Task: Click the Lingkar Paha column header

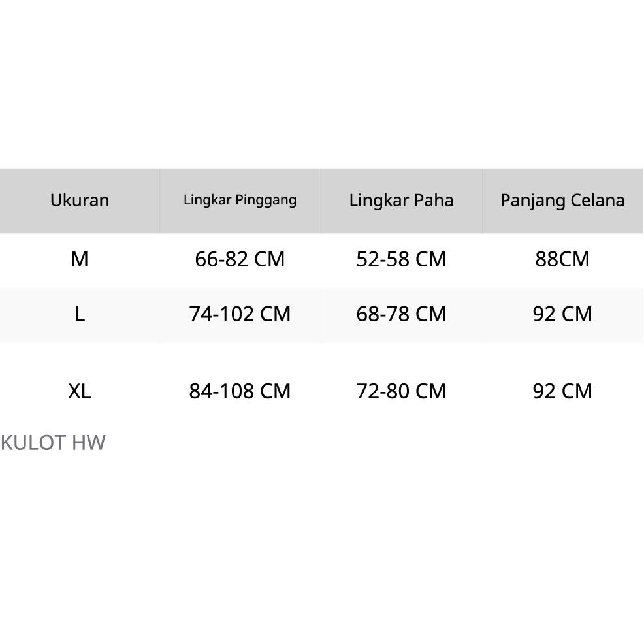Action: click(x=401, y=200)
